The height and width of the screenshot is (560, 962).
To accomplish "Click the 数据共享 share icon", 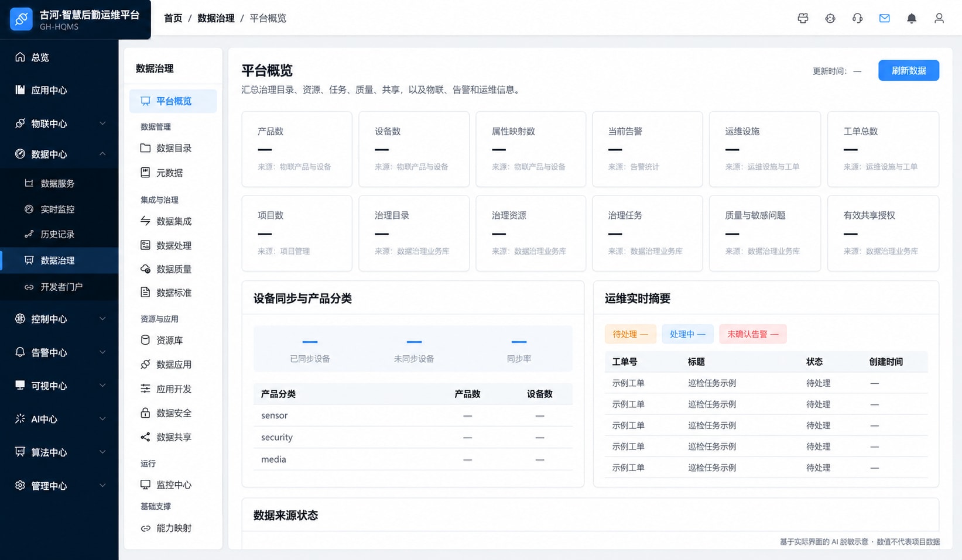I will (x=145, y=437).
